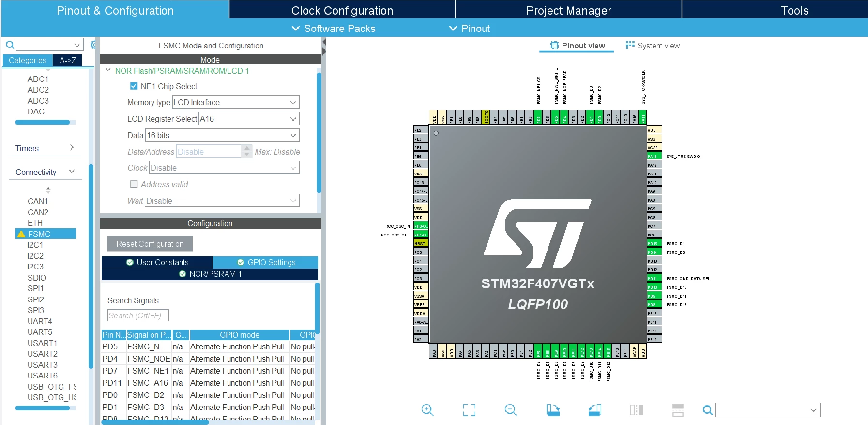Open the Data bits dropdown
This screenshot has width=868, height=425.
tap(222, 135)
